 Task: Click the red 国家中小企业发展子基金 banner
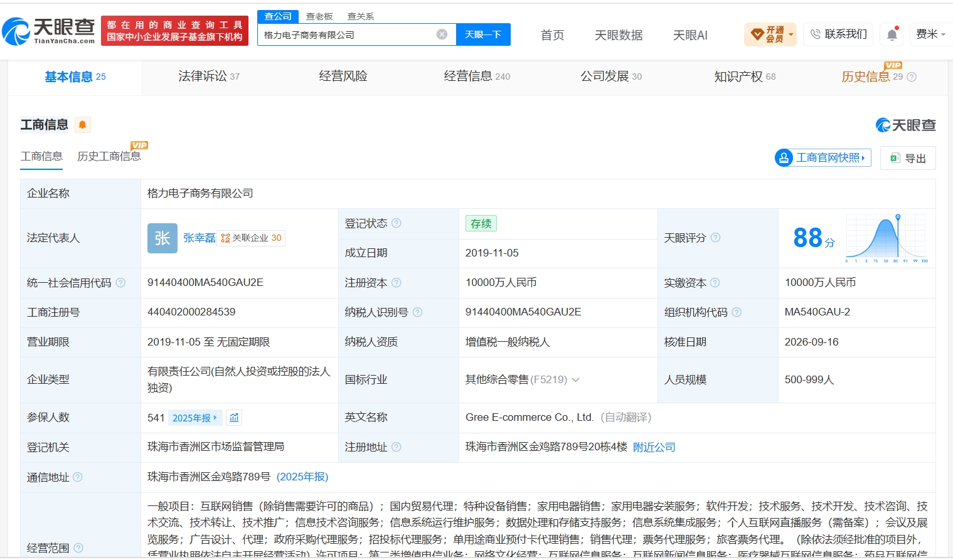coord(174,31)
